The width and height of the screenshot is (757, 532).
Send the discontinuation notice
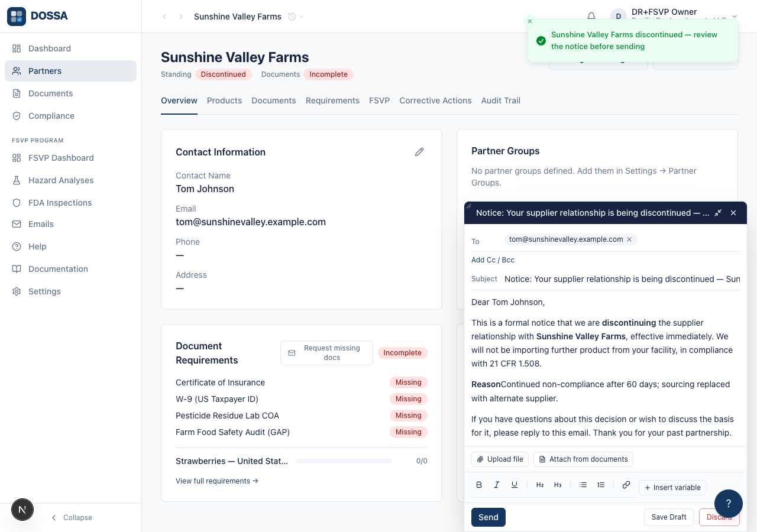(x=489, y=517)
